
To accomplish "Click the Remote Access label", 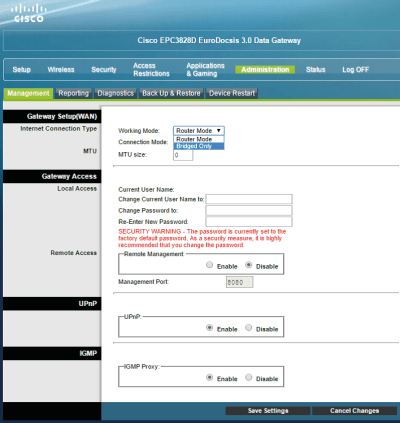I will tap(74, 253).
